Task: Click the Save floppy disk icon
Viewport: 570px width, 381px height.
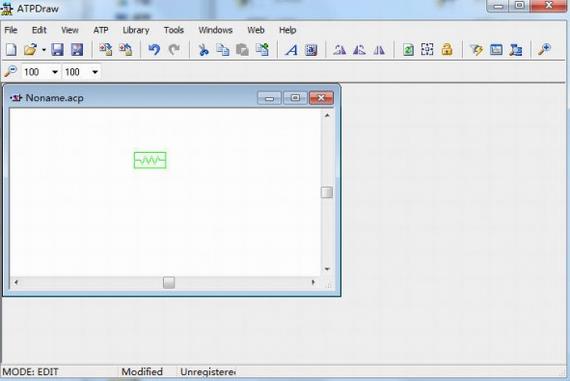Action: (57, 49)
